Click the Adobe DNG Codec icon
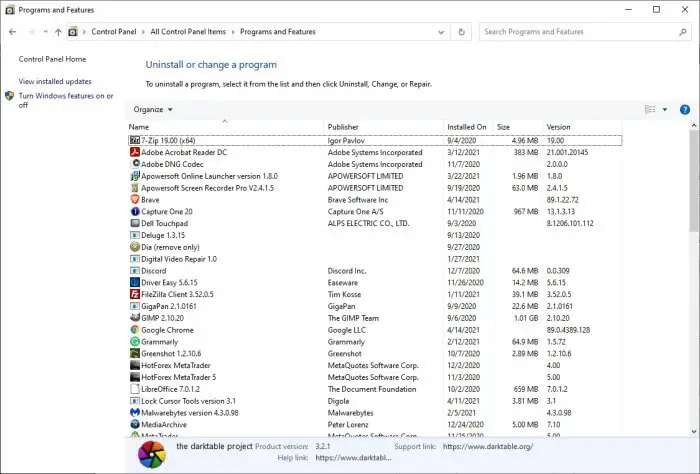700x474 pixels. (135, 164)
